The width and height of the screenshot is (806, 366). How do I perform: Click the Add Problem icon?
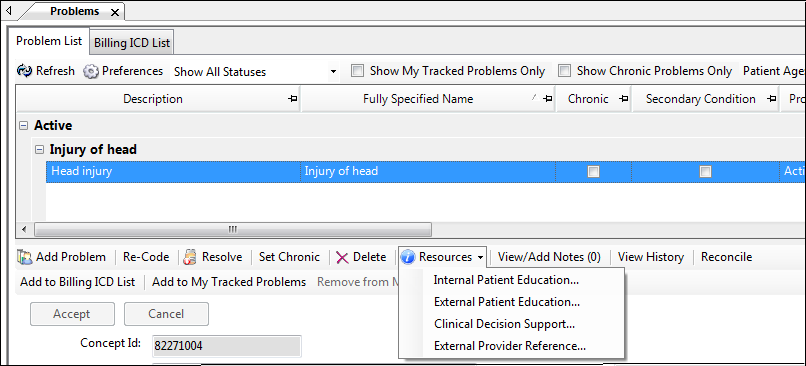pyautogui.click(x=25, y=257)
